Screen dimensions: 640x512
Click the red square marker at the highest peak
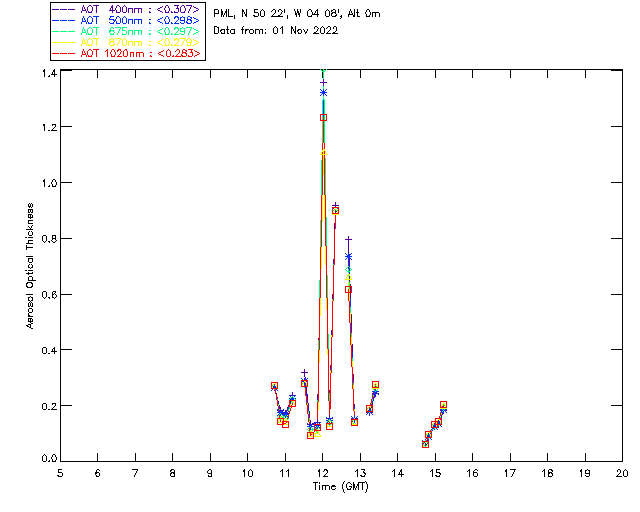pos(323,117)
